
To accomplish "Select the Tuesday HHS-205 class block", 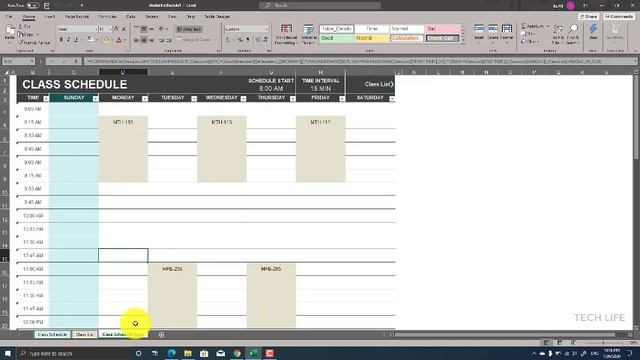I will [x=172, y=296].
